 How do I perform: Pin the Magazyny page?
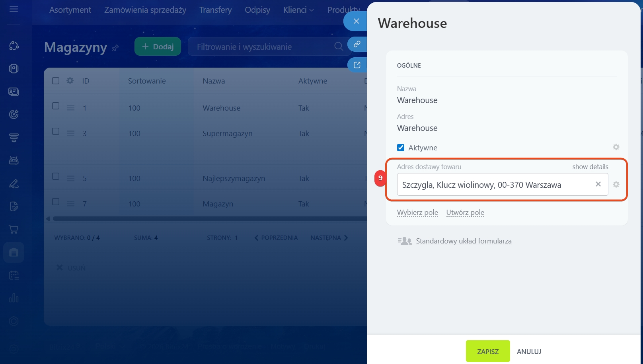click(115, 48)
